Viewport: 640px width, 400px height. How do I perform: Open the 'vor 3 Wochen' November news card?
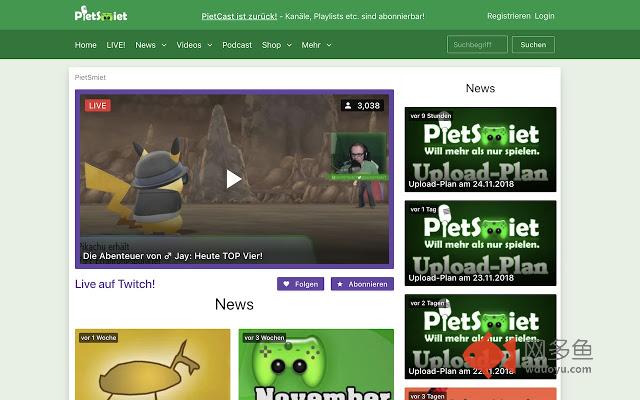click(x=316, y=364)
